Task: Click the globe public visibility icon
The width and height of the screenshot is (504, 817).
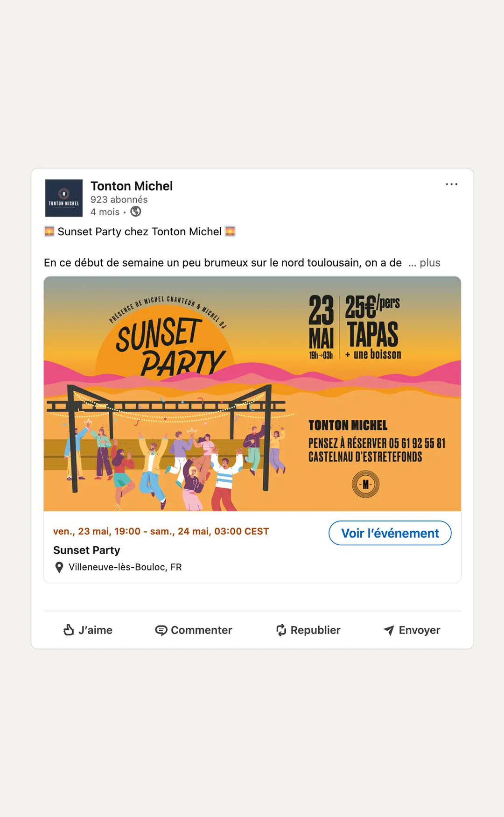Action: click(136, 212)
